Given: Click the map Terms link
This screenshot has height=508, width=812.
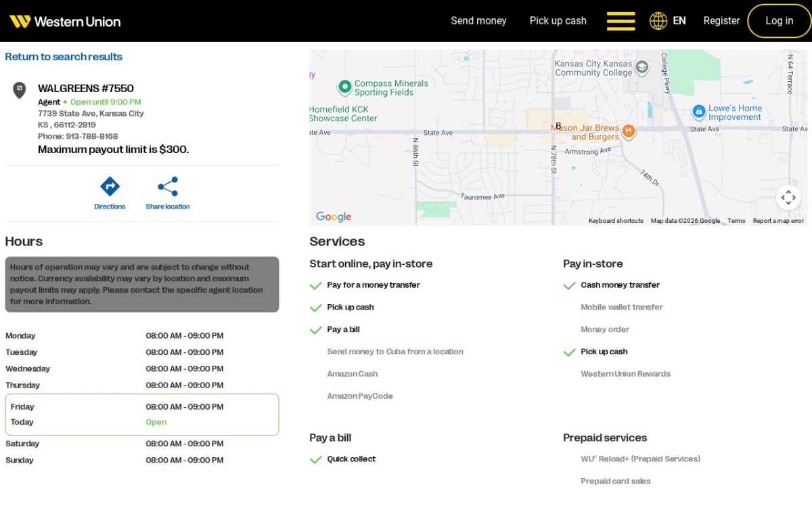Looking at the screenshot, I should [x=736, y=221].
